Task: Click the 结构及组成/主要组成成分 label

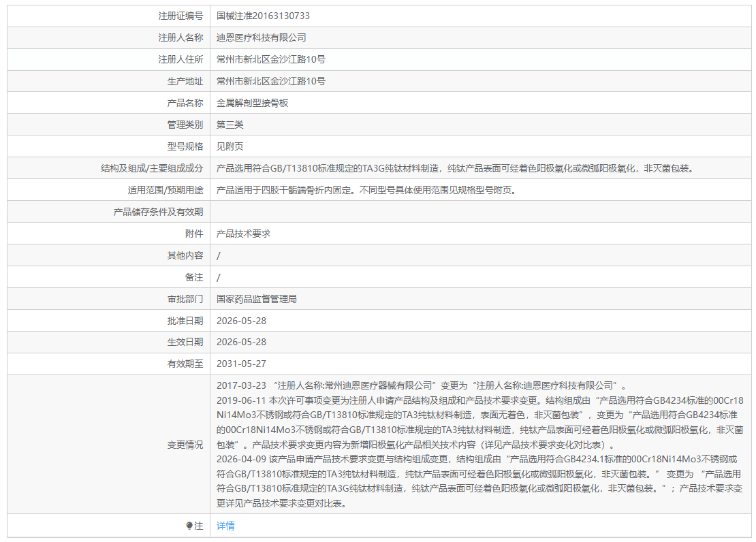Action: coord(152,168)
